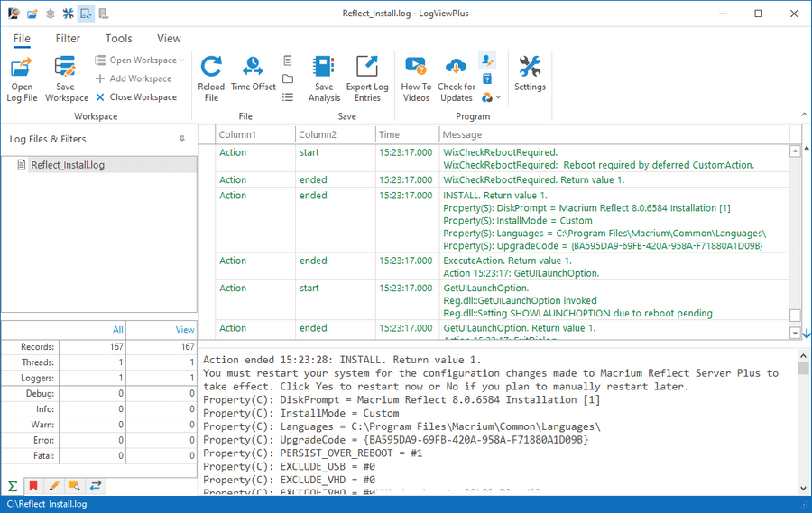
Task: Open the Settings wrench icon
Action: [530, 66]
